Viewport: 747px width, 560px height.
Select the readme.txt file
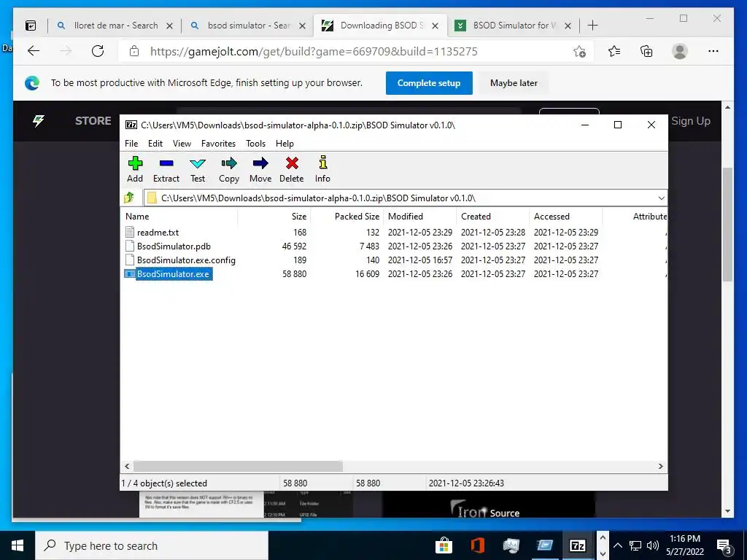coord(158,233)
